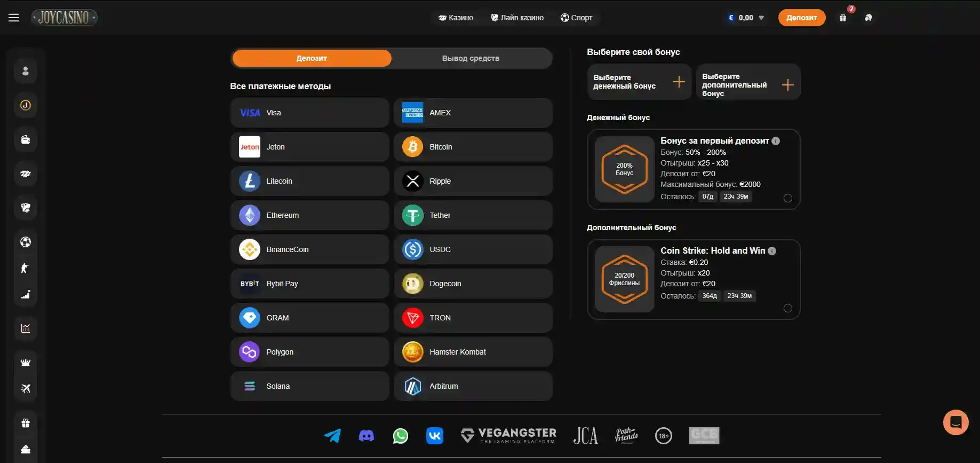The height and width of the screenshot is (463, 980).
Task: Choose Jeton payment method
Action: (x=310, y=147)
